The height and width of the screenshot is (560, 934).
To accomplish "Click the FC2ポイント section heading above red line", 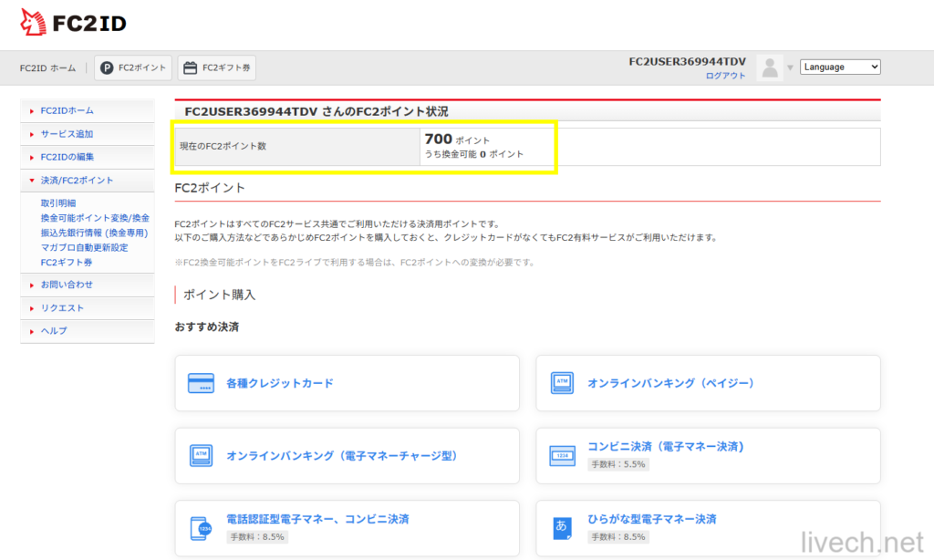I will [x=210, y=188].
